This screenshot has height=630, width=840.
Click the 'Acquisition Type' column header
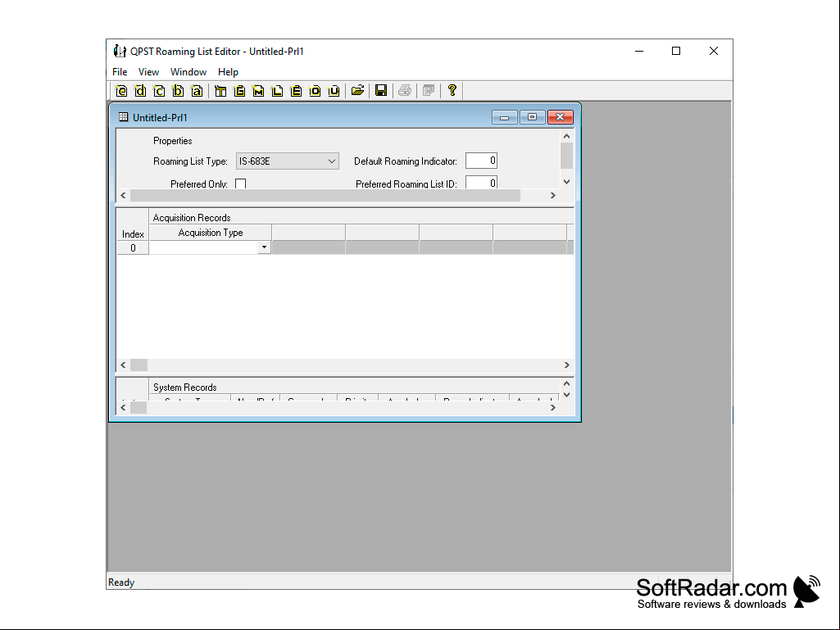pos(211,233)
